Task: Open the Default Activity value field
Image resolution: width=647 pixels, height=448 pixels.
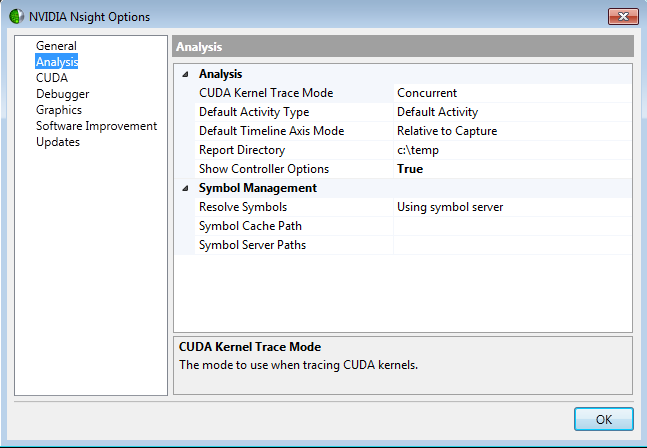Action: click(x=512, y=112)
